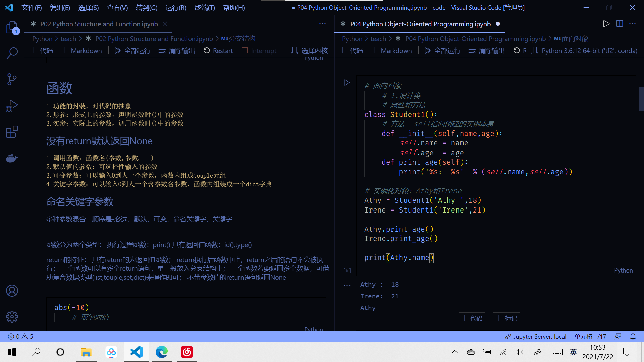Click the right editor vertical scrollbar thumb
Viewport: 644px width, 362px height.
click(641, 99)
